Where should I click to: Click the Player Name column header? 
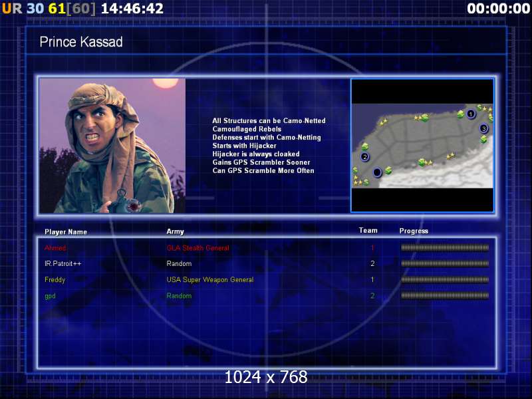click(66, 231)
